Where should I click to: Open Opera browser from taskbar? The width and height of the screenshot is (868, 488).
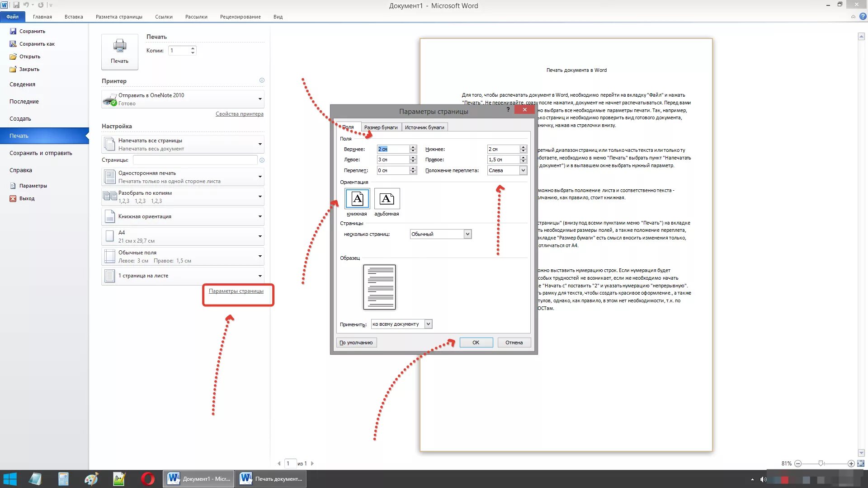(147, 479)
